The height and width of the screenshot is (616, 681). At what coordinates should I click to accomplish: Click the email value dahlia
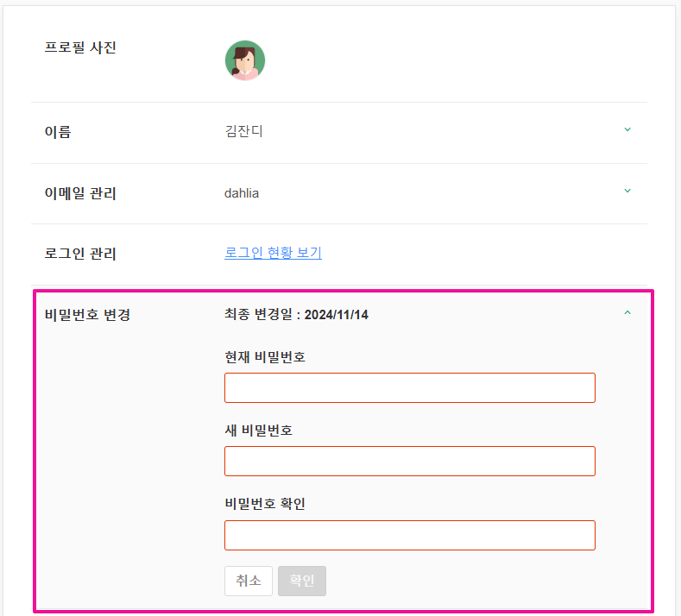point(242,193)
